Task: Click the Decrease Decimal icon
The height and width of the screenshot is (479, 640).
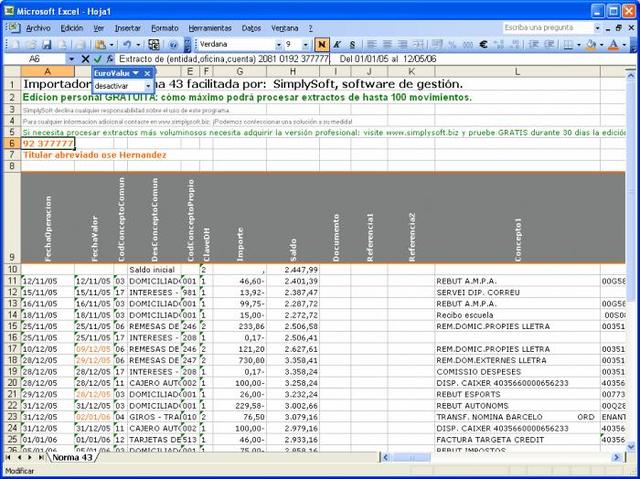Action: [515, 44]
